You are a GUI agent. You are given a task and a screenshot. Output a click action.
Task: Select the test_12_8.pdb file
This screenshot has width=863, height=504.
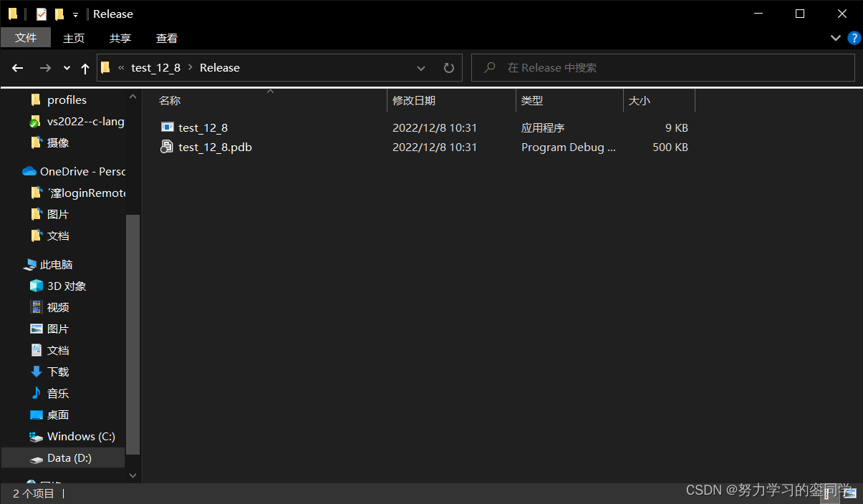(x=215, y=147)
